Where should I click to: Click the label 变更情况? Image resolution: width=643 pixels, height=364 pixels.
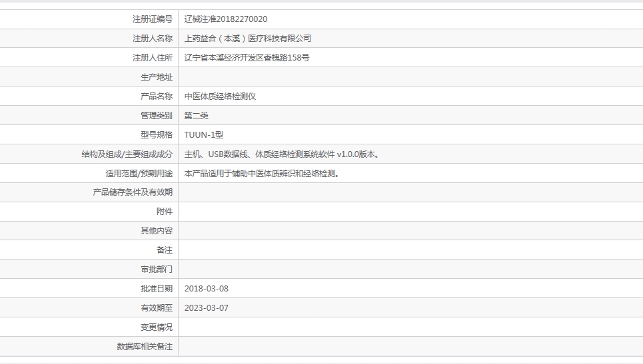(157, 327)
